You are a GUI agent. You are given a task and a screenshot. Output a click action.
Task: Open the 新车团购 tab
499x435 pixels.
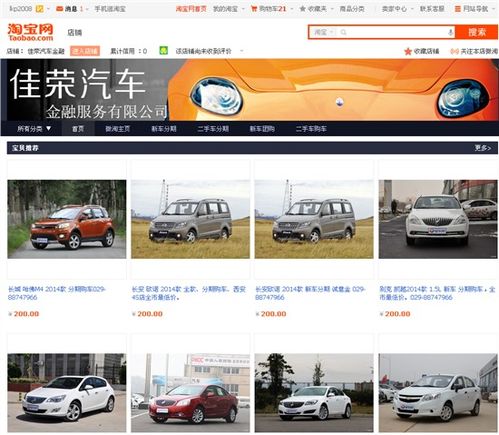click(x=262, y=129)
